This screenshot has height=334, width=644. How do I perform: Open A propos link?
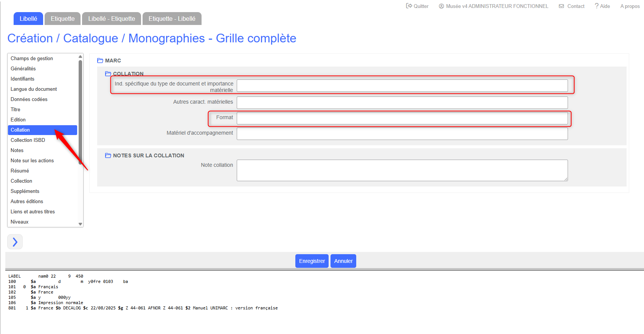coord(630,6)
